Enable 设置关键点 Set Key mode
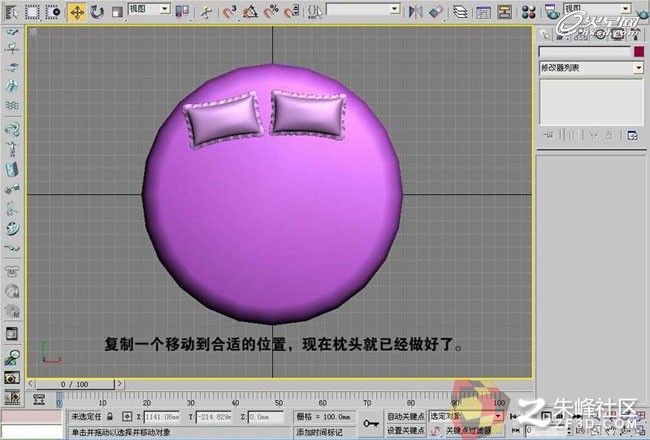This screenshot has width=650, height=440. coord(405,431)
